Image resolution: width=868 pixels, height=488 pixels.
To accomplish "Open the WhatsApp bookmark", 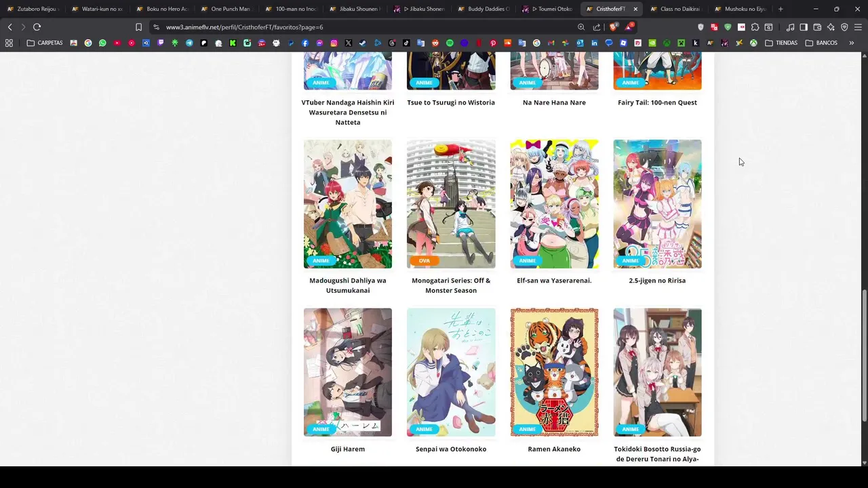I will [x=102, y=43].
